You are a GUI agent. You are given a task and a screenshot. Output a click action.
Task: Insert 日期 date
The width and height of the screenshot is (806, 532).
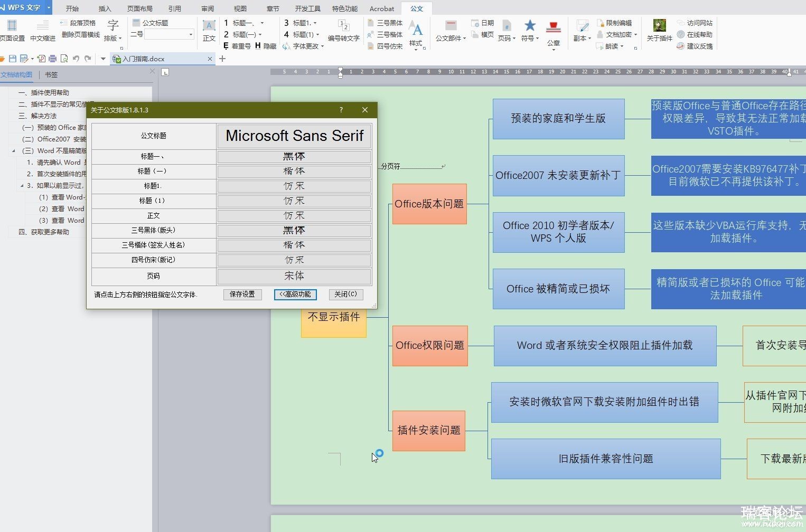click(x=482, y=23)
